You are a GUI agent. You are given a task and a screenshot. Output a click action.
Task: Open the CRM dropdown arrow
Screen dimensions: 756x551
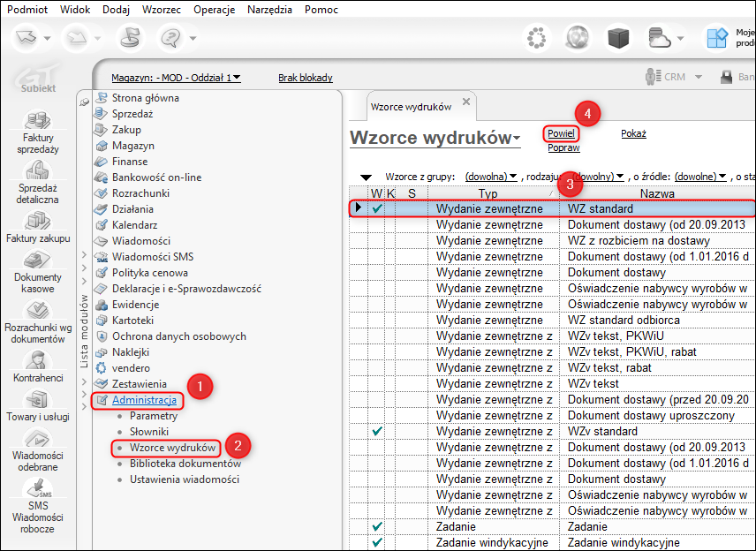698,77
